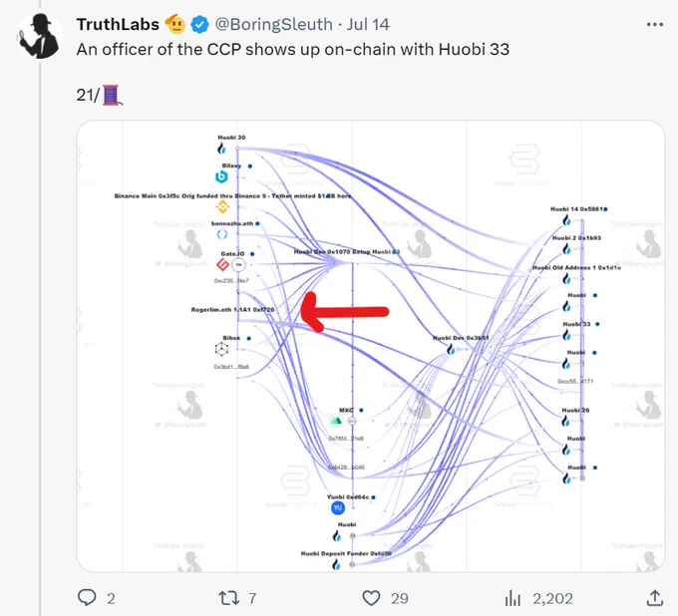This screenshot has width=678, height=616.
Task: Click the Gate.IO red logo
Action: click(x=222, y=264)
